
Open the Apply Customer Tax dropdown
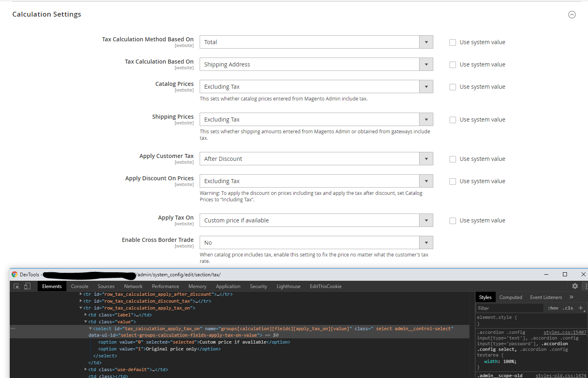tap(316, 159)
